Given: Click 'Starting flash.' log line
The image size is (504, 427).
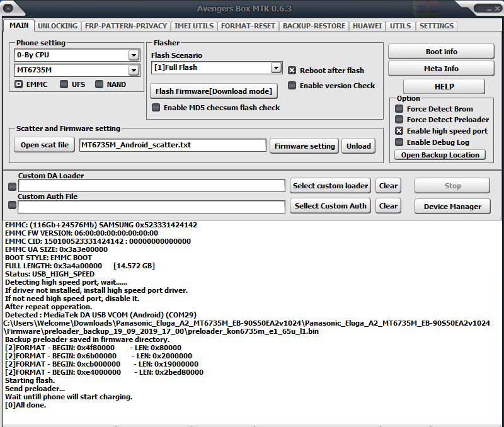Looking at the screenshot, I should (x=30, y=380).
